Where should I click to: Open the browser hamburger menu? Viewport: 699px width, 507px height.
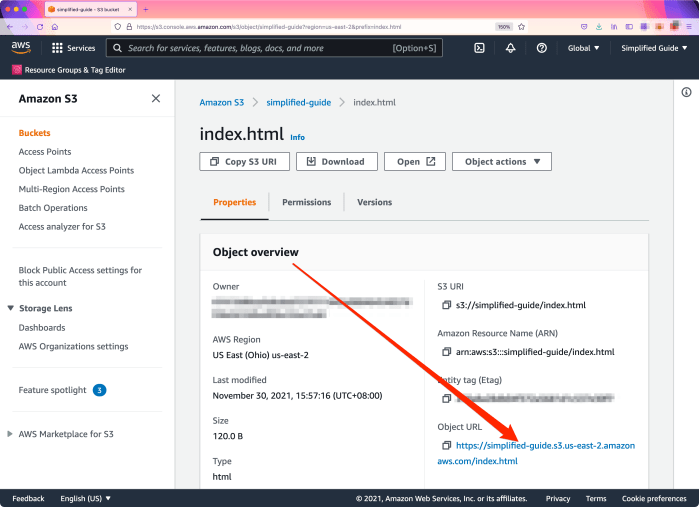[689, 27]
